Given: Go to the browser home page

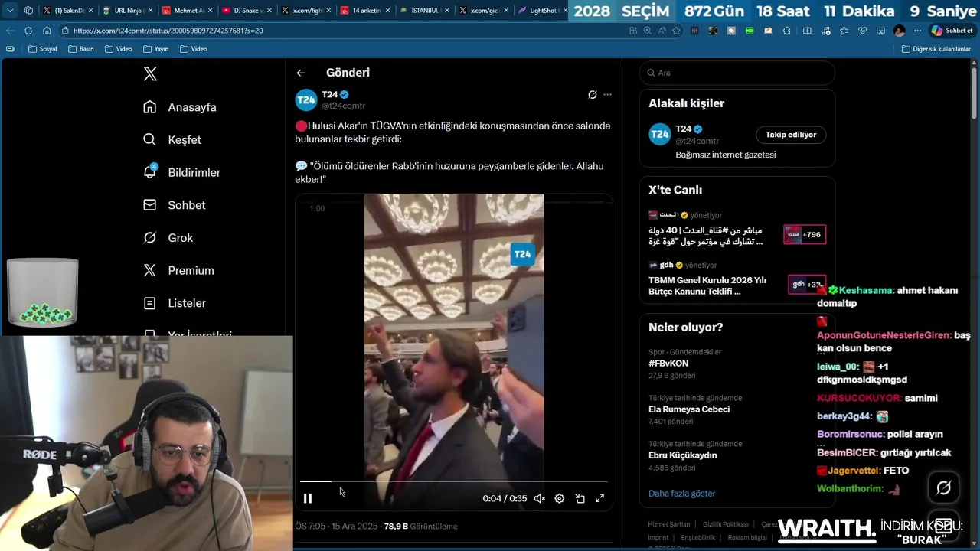Looking at the screenshot, I should [47, 31].
